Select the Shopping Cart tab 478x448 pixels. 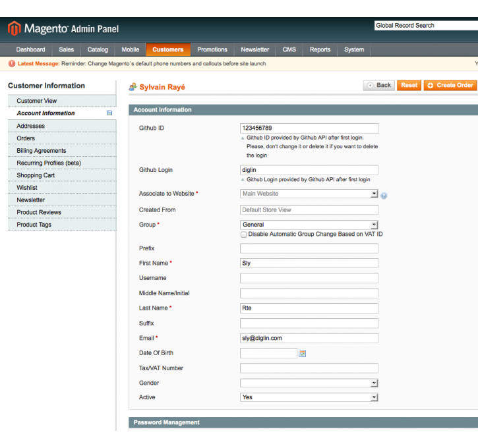pos(62,175)
